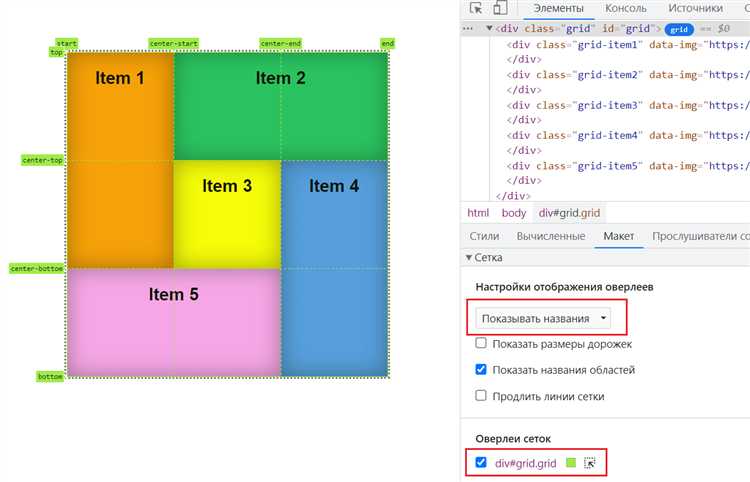Check the Продлить линии сетки option
Screen dimensions: 750x482
pyautogui.click(x=481, y=396)
